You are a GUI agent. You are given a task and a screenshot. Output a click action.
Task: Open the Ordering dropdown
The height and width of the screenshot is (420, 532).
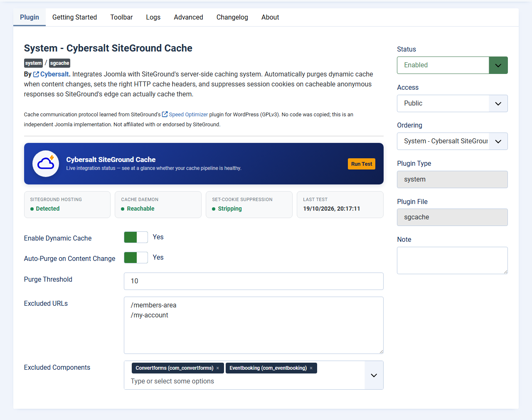point(452,141)
